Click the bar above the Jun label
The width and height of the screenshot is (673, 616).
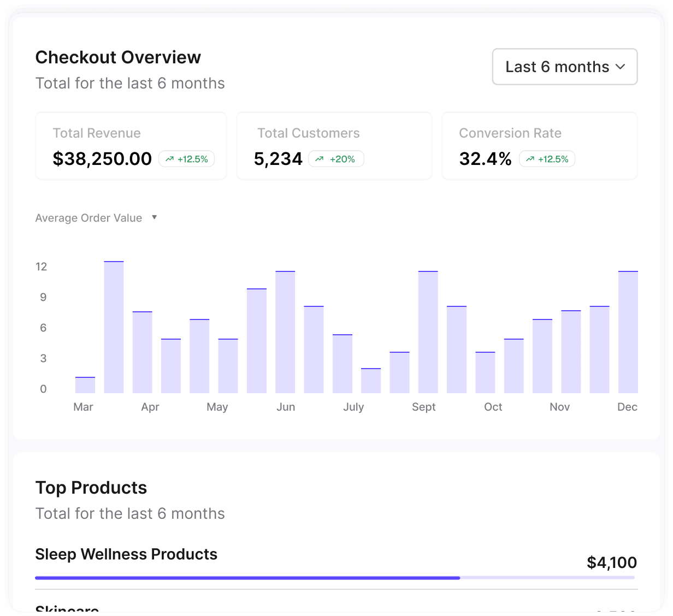pyautogui.click(x=285, y=332)
